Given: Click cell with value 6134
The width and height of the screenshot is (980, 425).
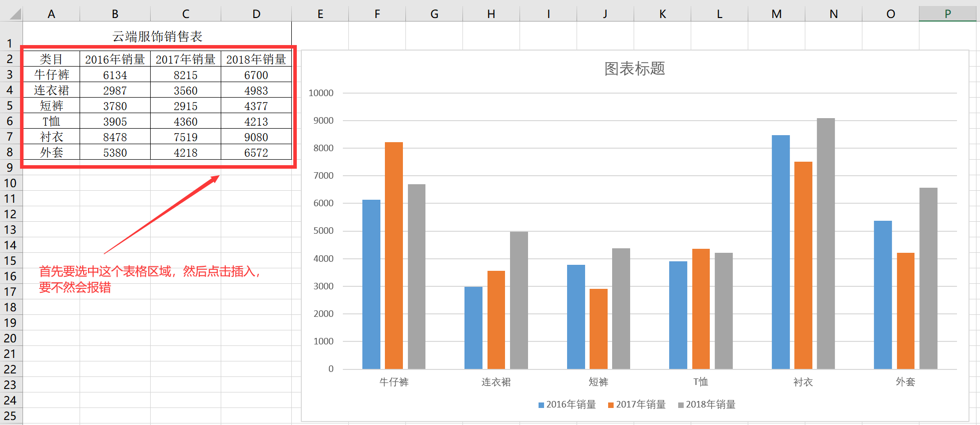Looking at the screenshot, I should (x=115, y=75).
